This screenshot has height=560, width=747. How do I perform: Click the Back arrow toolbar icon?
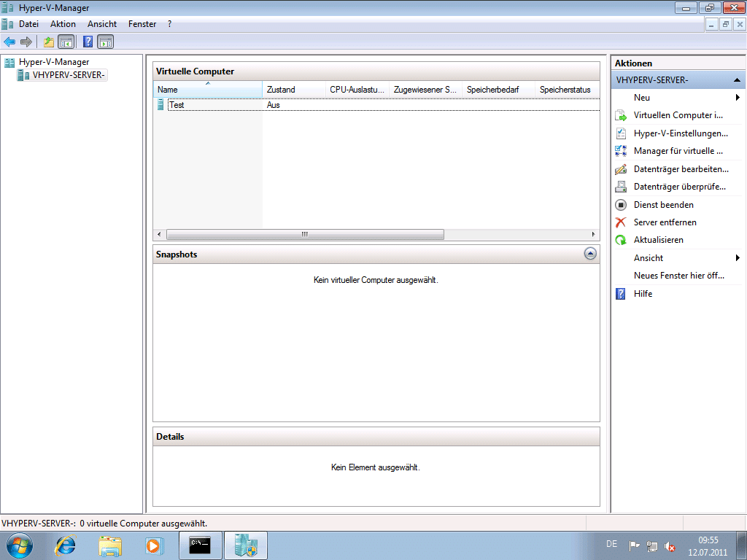9,42
